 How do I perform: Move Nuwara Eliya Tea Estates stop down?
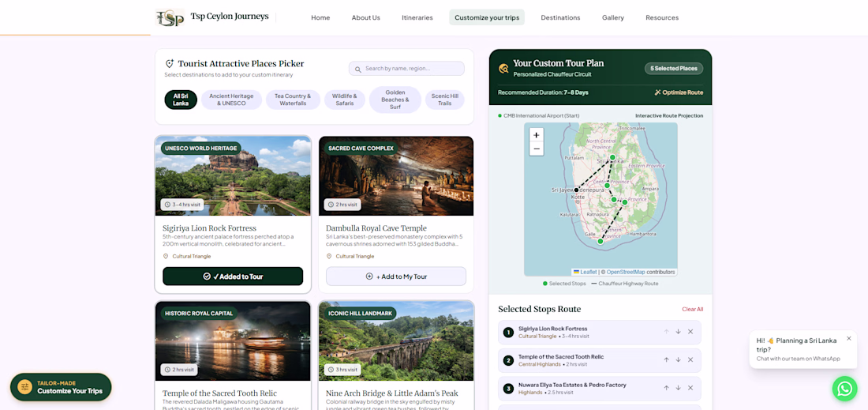(x=678, y=388)
